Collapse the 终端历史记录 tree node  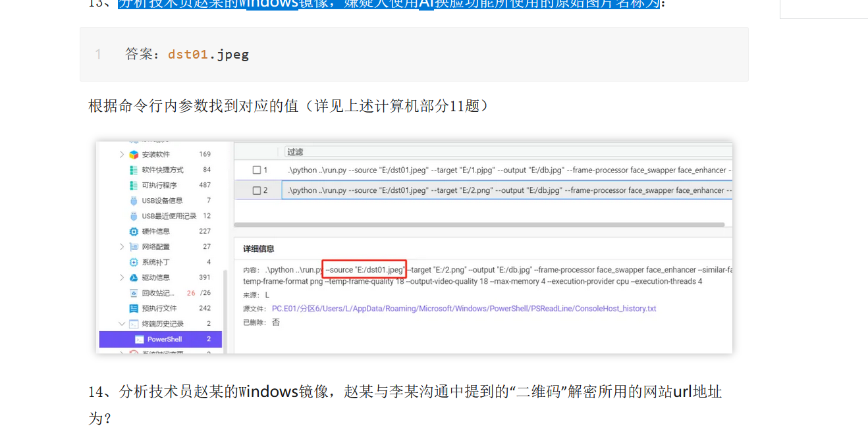point(122,324)
